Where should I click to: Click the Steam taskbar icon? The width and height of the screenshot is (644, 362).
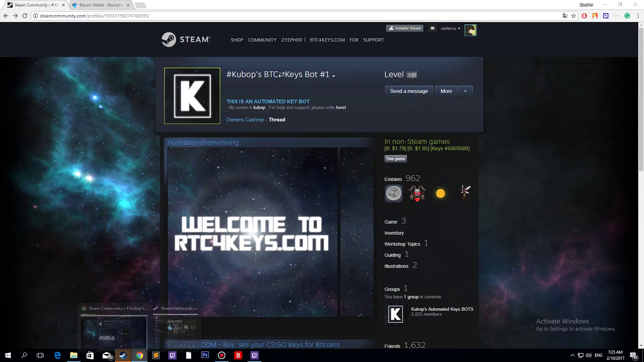point(122,355)
